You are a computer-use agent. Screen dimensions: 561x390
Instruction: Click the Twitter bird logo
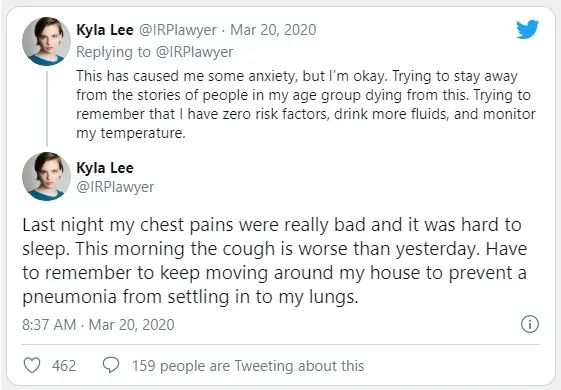527,29
